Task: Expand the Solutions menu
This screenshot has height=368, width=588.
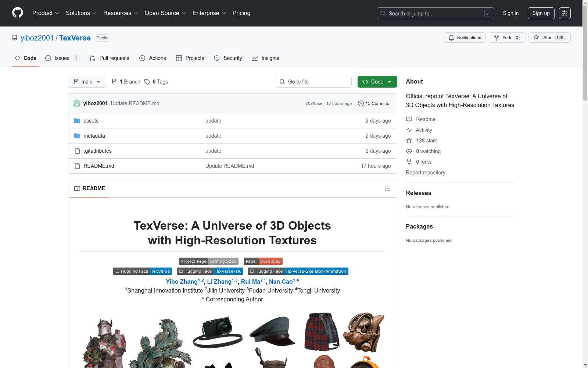Action: tap(81, 13)
